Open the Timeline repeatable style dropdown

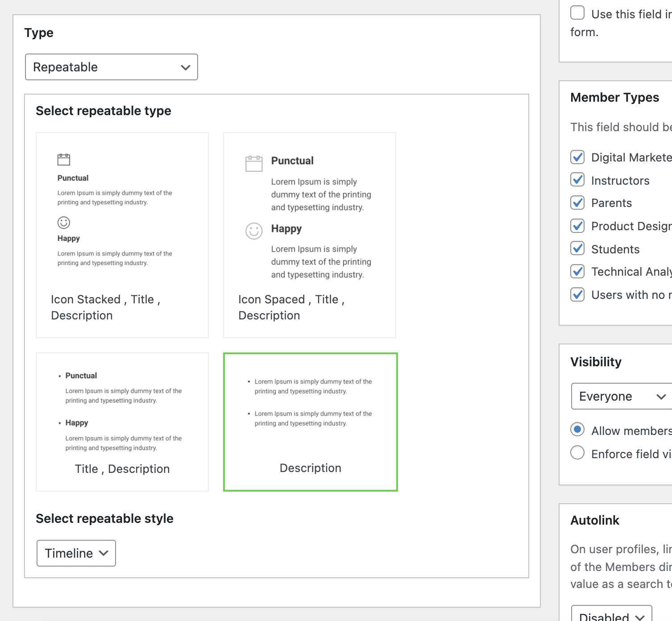(76, 553)
